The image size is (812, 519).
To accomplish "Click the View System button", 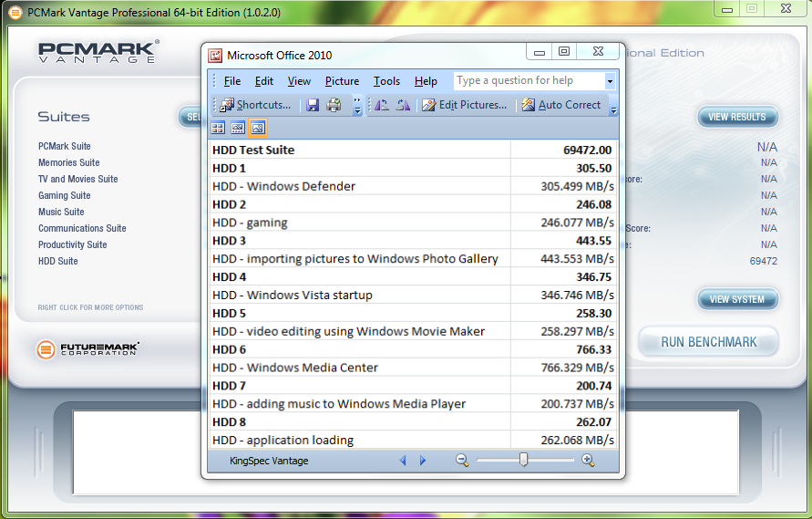I will pyautogui.click(x=738, y=299).
